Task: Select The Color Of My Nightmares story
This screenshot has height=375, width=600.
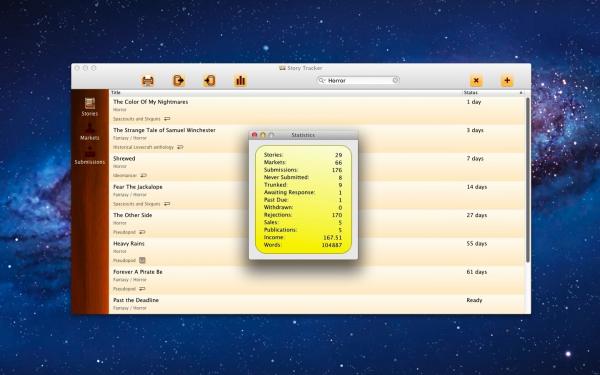Action: 150,102
